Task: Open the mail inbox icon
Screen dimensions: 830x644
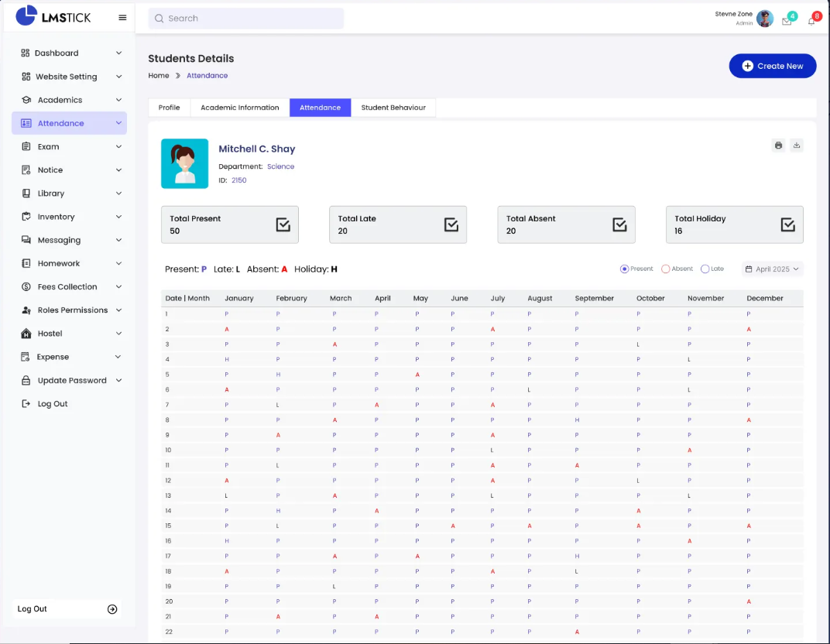Action: [787, 21]
